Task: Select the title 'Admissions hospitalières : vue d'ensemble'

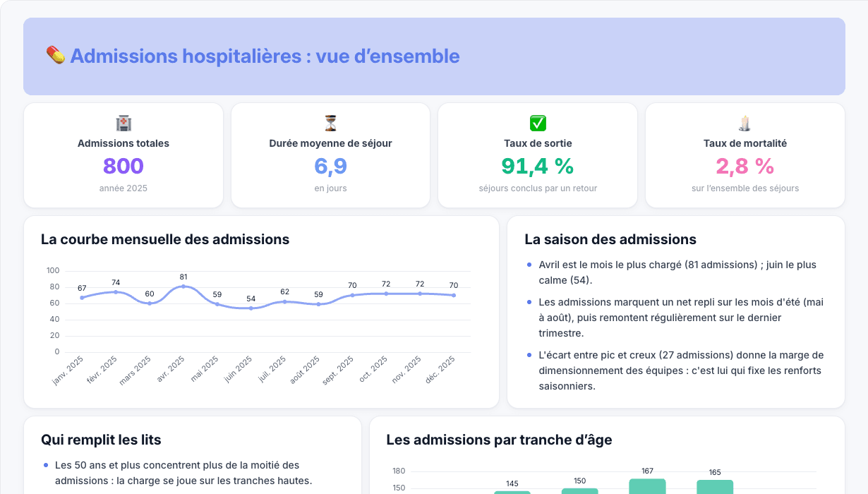Action: pos(265,56)
